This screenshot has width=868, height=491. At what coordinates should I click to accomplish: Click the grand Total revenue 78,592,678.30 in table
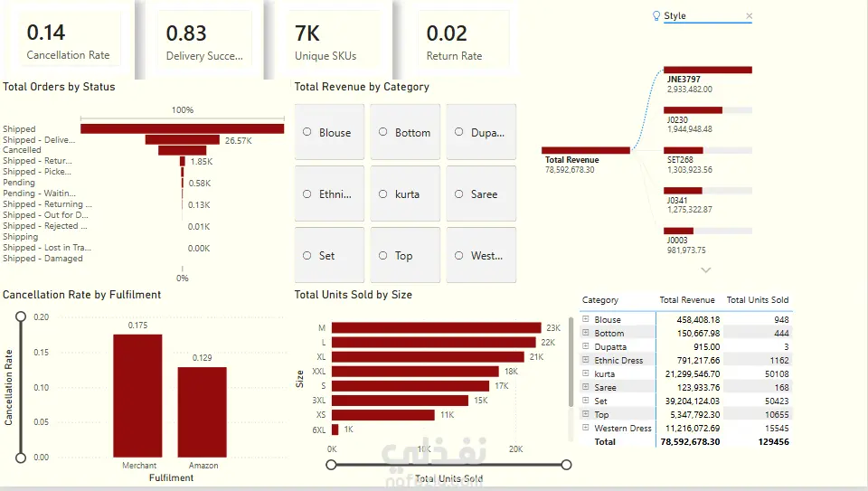click(x=690, y=442)
